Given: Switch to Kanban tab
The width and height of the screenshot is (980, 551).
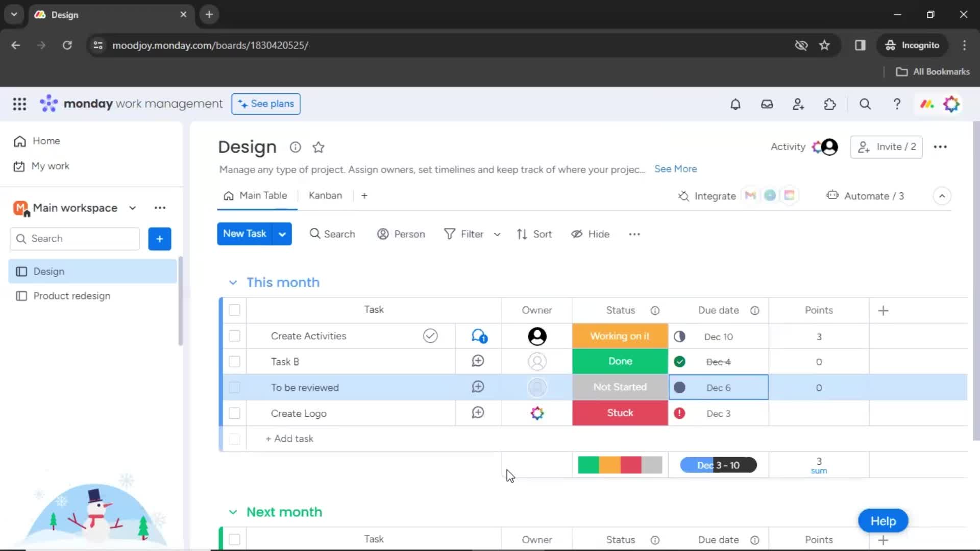Looking at the screenshot, I should click(x=325, y=196).
